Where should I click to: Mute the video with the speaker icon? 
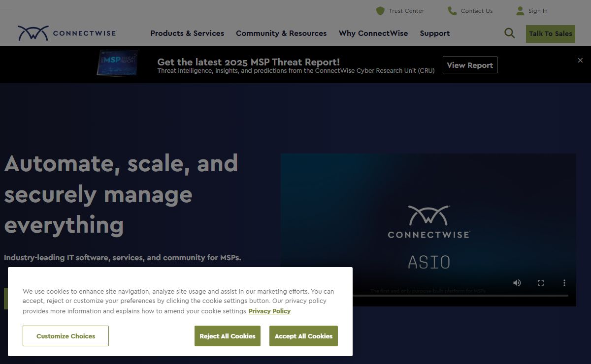[x=517, y=283]
